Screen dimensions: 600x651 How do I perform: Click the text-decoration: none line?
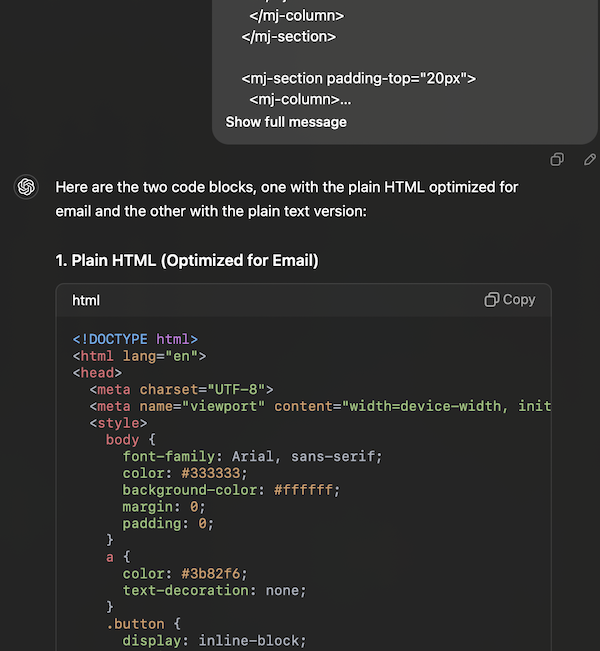[x=214, y=591]
